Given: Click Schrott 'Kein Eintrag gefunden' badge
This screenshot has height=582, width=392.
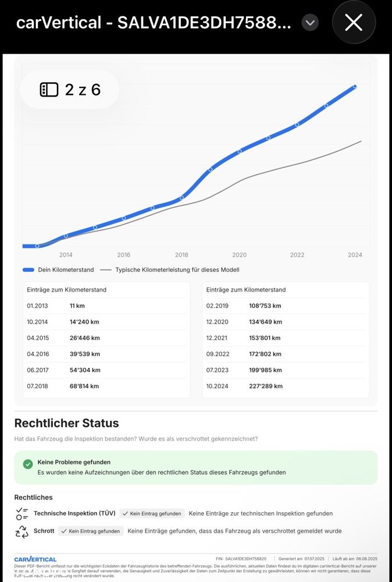Looking at the screenshot, I should (x=91, y=531).
